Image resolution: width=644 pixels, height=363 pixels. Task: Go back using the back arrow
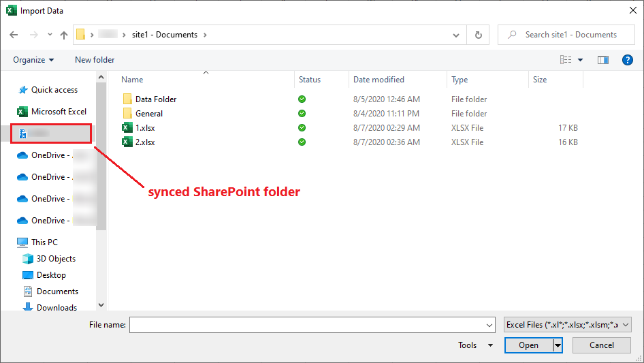tap(14, 35)
